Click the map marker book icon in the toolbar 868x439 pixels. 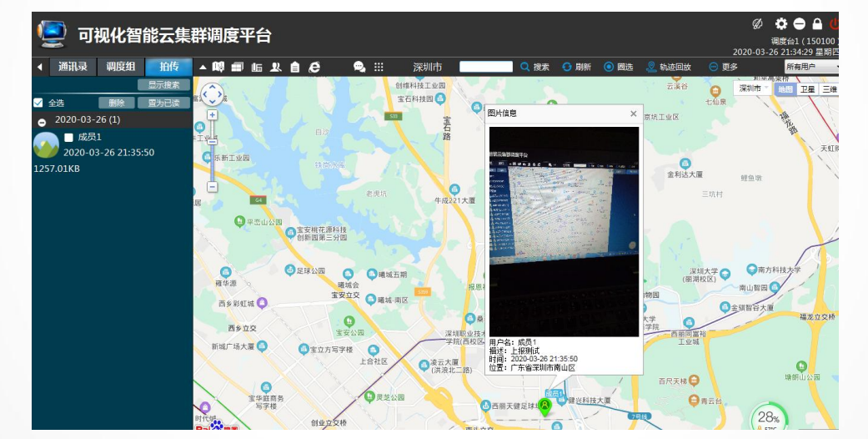click(x=218, y=67)
